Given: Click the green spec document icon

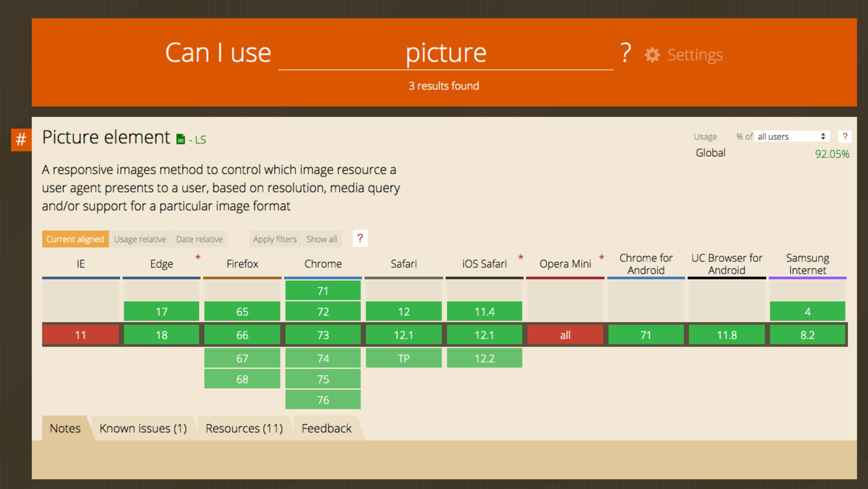Looking at the screenshot, I should click(x=181, y=139).
